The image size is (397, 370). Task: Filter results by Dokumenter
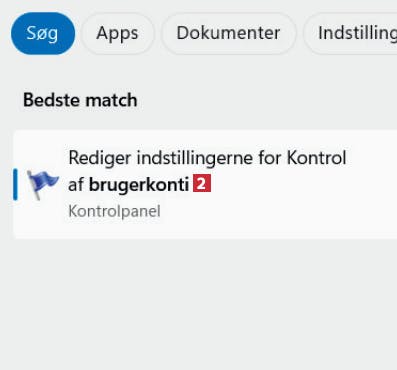pos(229,33)
